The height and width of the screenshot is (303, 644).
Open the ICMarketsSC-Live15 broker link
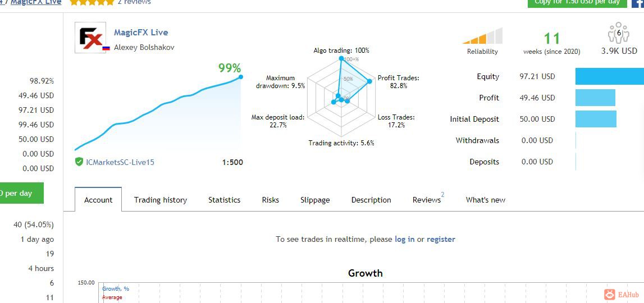[120, 162]
